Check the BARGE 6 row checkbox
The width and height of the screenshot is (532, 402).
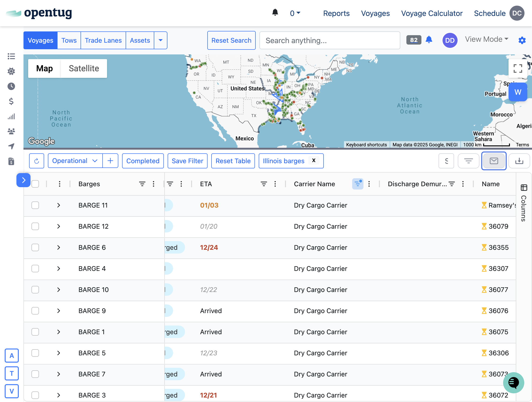pos(35,247)
